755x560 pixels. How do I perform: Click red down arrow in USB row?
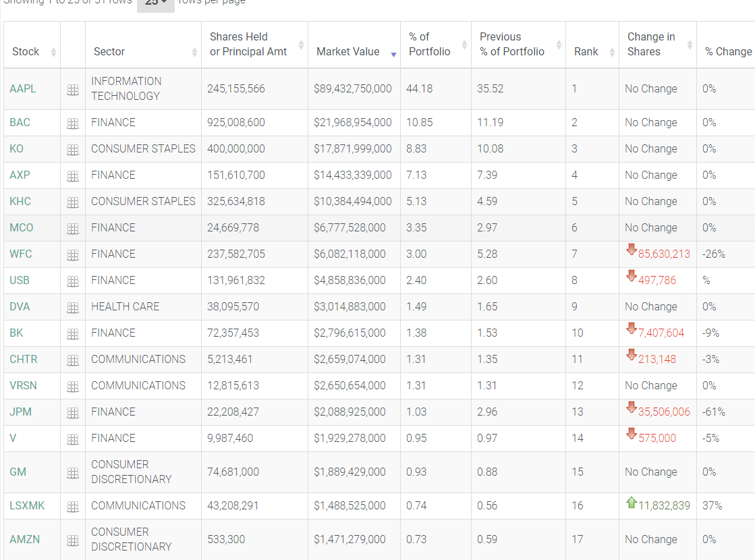tap(632, 276)
